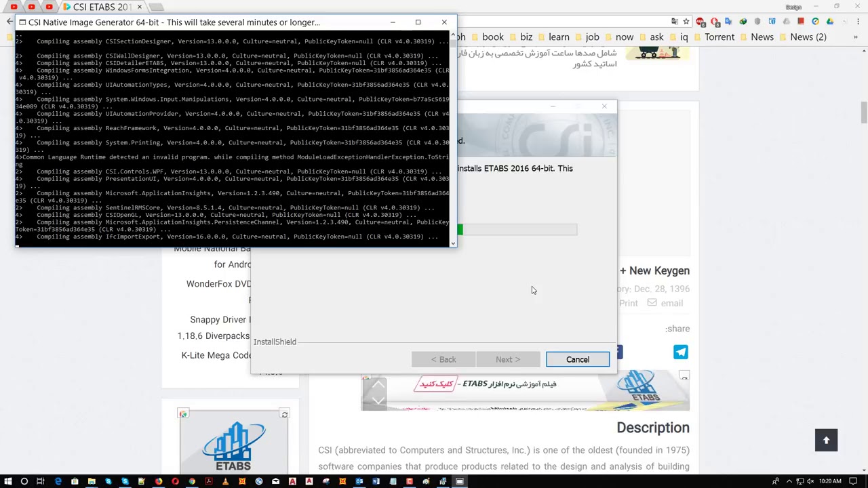Open Microsoft Word from the taskbar
This screenshot has height=488, width=868.
(x=376, y=481)
